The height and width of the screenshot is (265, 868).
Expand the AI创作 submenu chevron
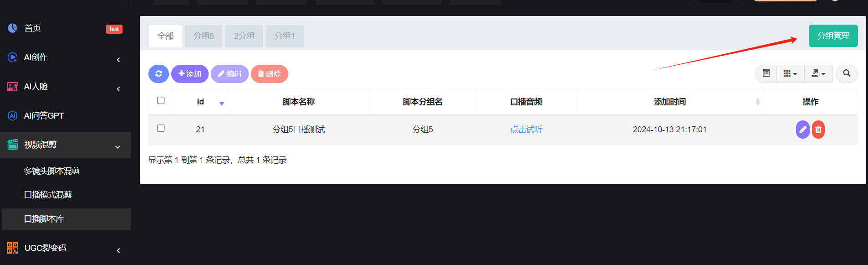[118, 60]
